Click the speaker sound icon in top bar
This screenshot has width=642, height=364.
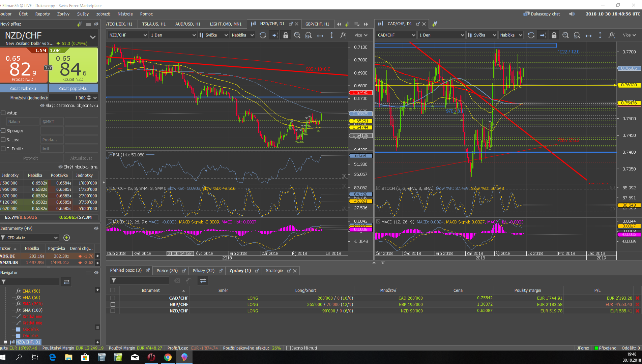(572, 14)
